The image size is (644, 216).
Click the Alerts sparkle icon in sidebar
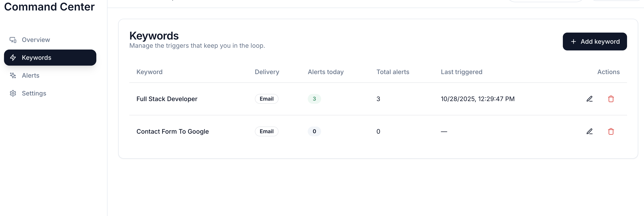pyautogui.click(x=13, y=75)
